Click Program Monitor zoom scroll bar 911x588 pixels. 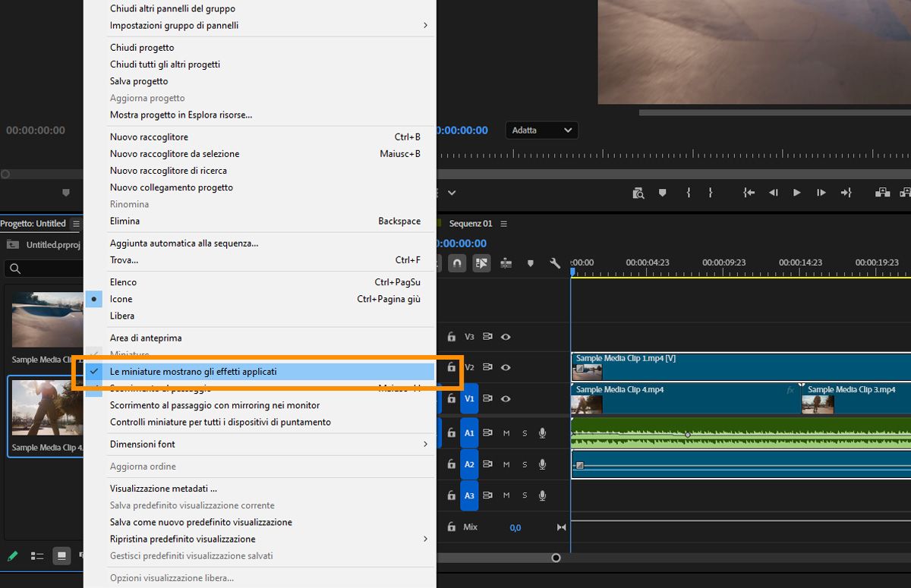774,112
